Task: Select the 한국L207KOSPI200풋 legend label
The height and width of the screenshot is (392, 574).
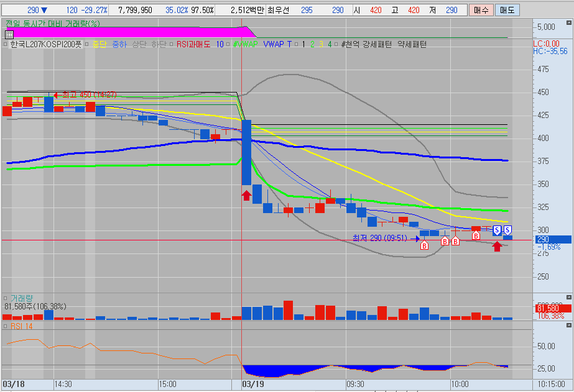Action: tap(46, 44)
